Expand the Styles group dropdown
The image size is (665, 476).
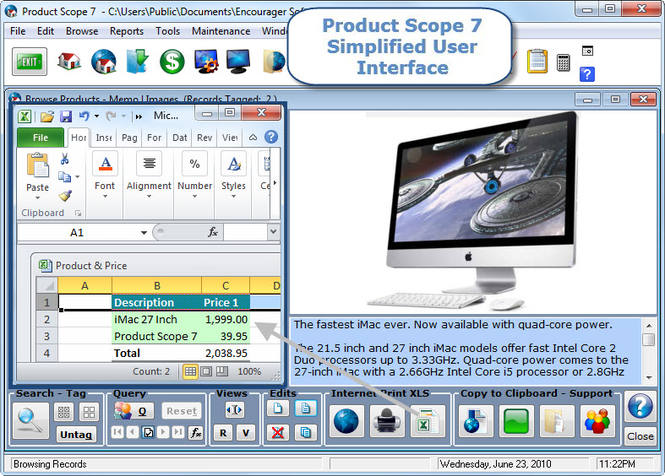pyautogui.click(x=233, y=196)
